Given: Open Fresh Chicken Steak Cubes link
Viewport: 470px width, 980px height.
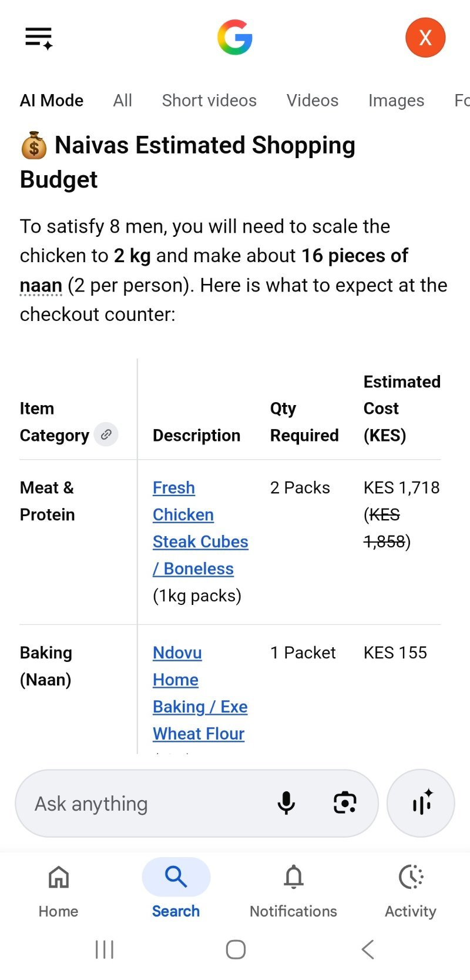Looking at the screenshot, I should (x=200, y=528).
